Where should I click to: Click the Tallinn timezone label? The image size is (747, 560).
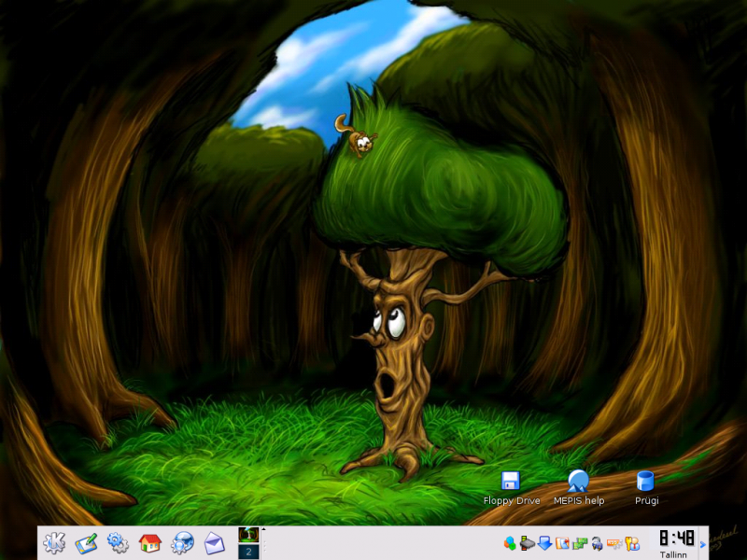[673, 554]
